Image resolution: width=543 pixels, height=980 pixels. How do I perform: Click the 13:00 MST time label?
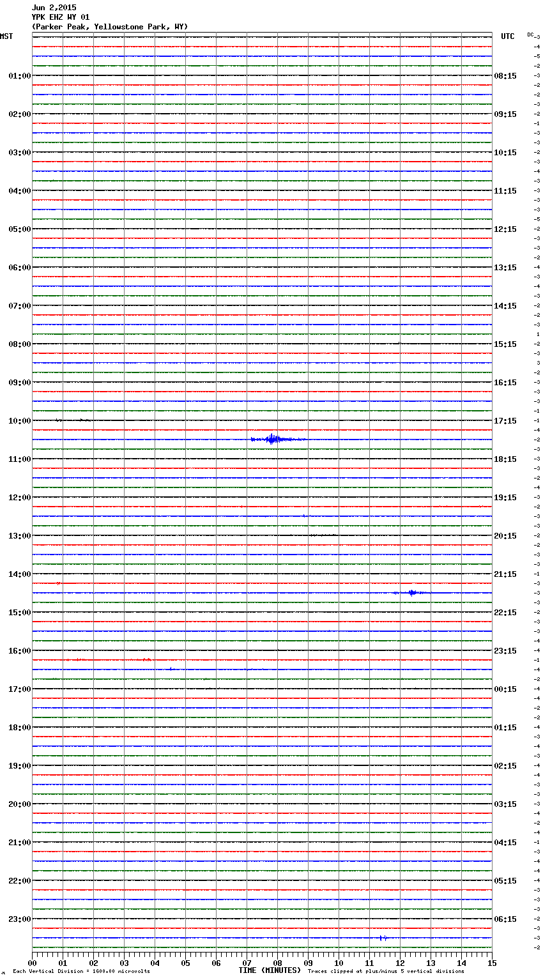[20, 536]
